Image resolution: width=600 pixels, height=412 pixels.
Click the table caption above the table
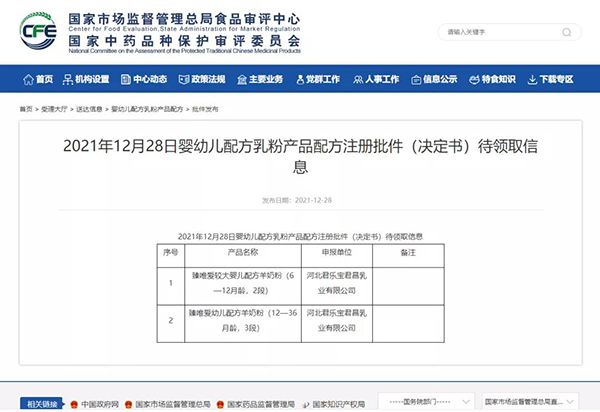[x=300, y=236]
